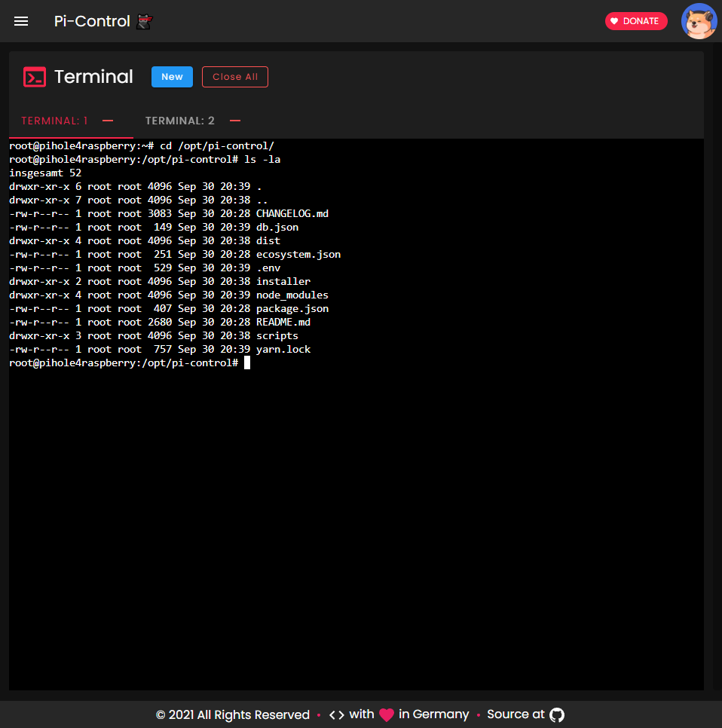Click the scripts directory name
The height and width of the screenshot is (728, 722).
click(277, 335)
